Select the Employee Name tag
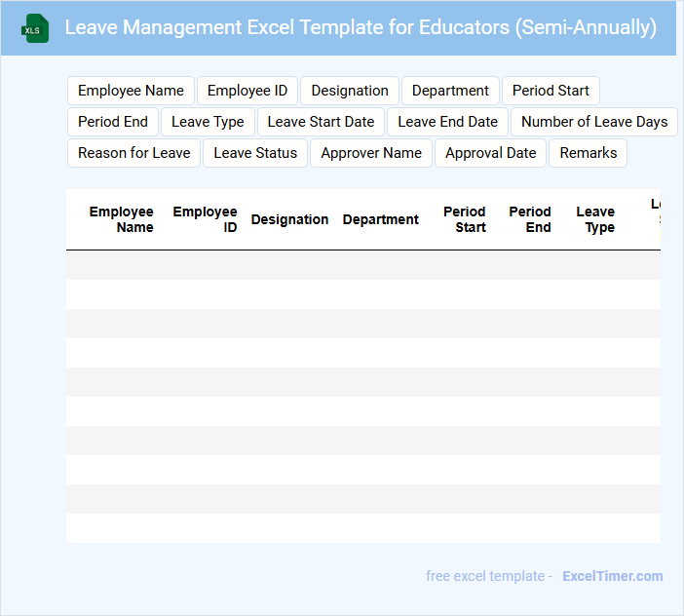The width and height of the screenshot is (684, 616). (131, 91)
